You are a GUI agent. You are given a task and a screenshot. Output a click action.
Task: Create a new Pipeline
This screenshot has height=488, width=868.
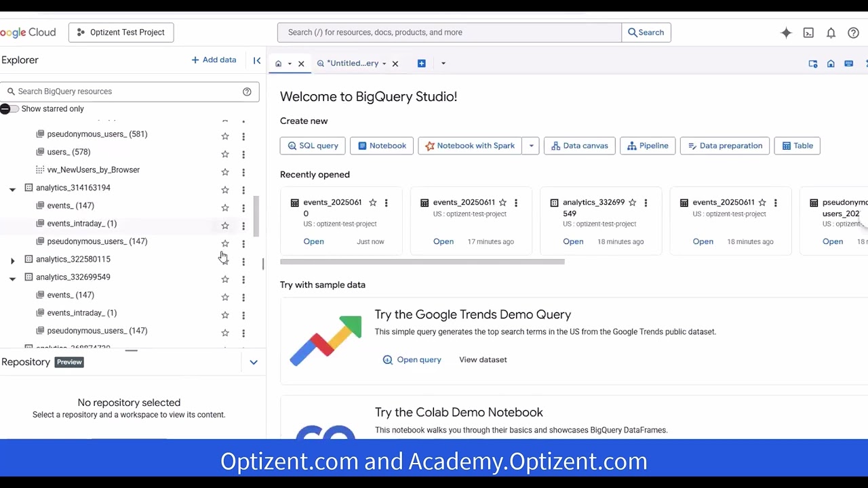point(648,146)
